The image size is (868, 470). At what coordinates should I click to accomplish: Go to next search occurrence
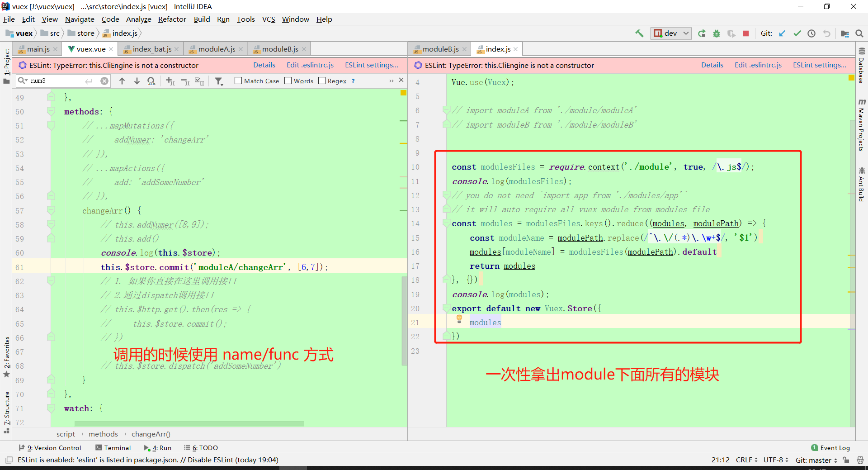click(x=137, y=81)
